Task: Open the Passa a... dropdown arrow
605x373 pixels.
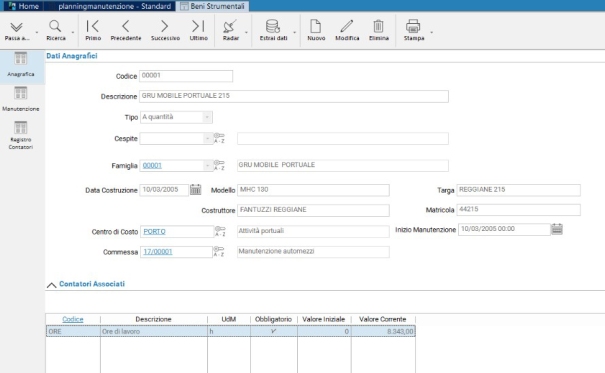Action: point(37,32)
